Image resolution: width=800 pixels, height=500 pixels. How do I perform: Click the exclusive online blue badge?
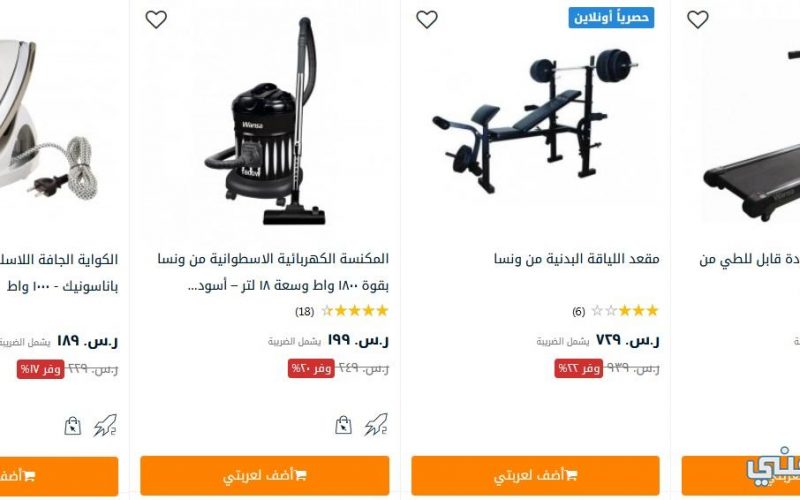click(611, 18)
